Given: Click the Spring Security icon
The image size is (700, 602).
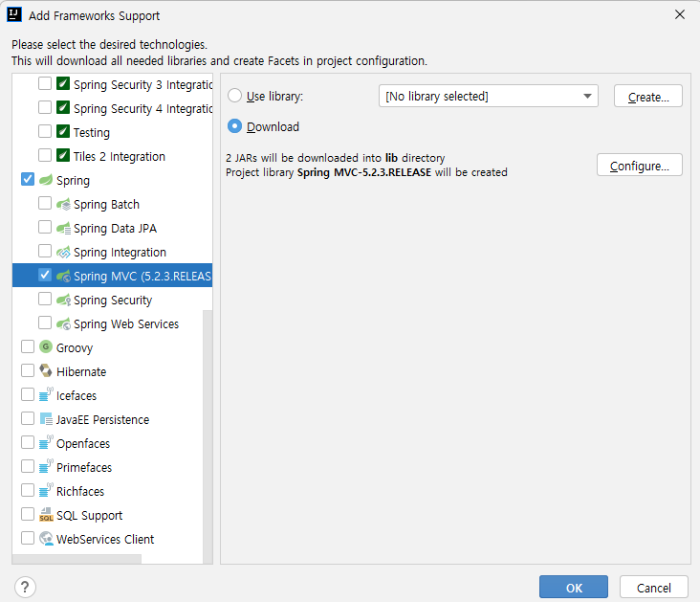Looking at the screenshot, I should point(63,300).
